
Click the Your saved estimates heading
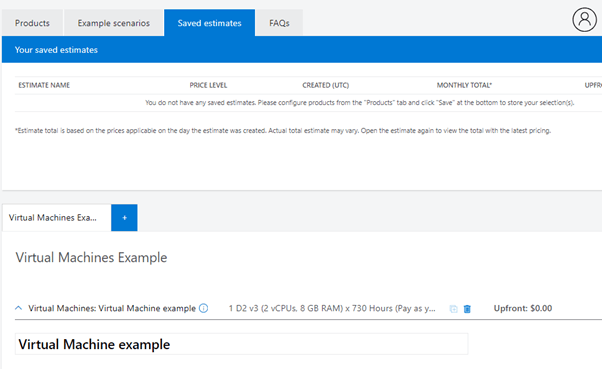point(56,50)
